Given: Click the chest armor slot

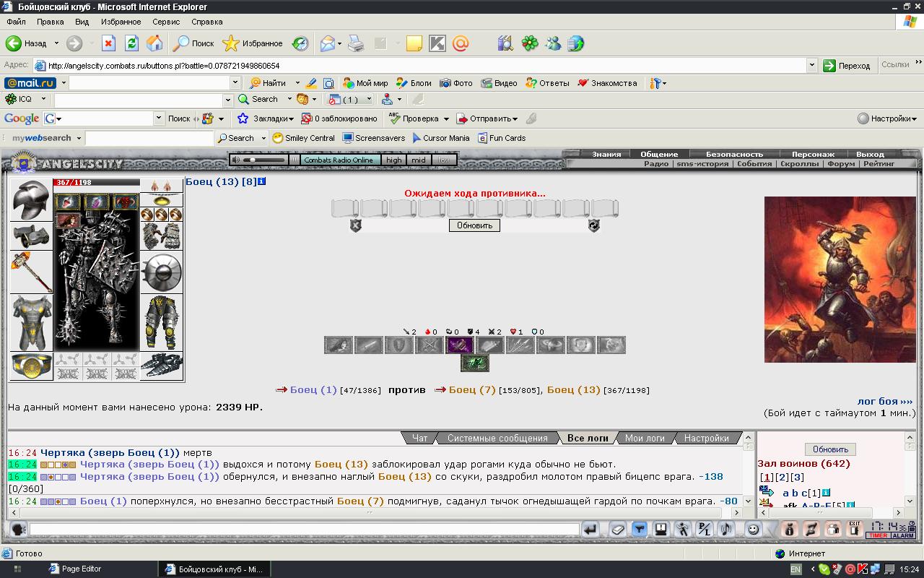Looking at the screenshot, I should (x=30, y=322).
